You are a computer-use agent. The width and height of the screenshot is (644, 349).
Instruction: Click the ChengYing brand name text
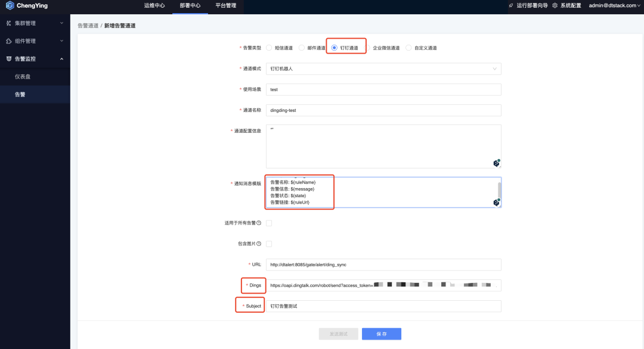[32, 5]
